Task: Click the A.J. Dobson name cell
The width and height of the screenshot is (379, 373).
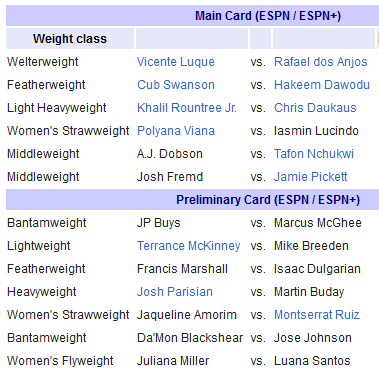Action: coord(170,154)
